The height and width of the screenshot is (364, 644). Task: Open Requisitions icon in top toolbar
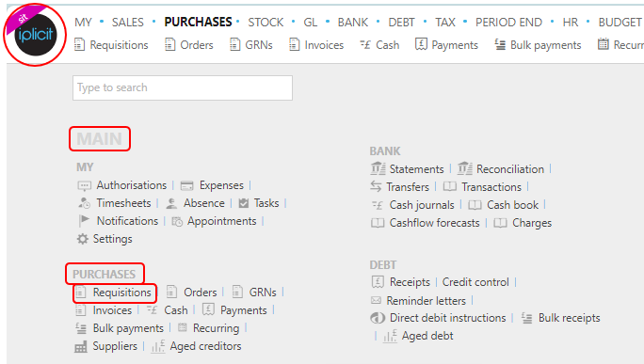pyautogui.click(x=79, y=44)
